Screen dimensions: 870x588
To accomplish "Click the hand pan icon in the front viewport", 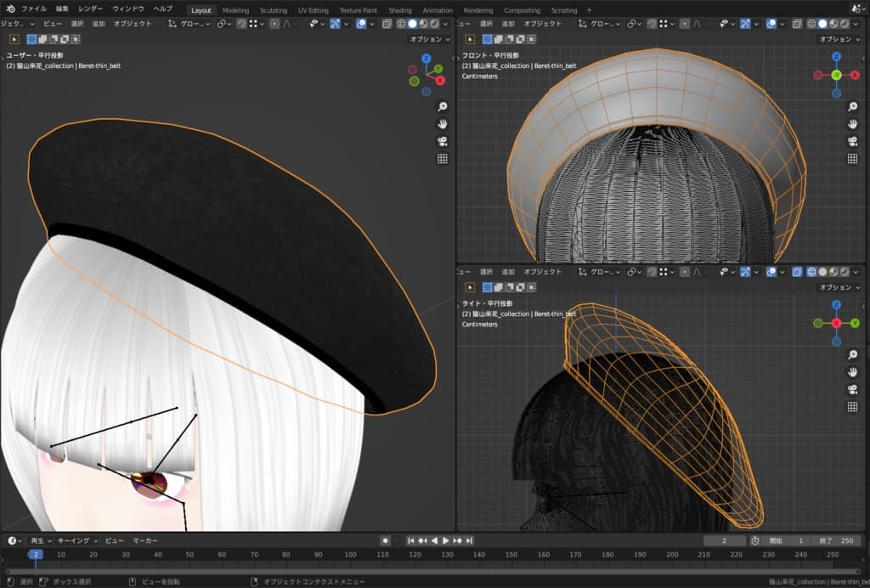I will [x=852, y=124].
